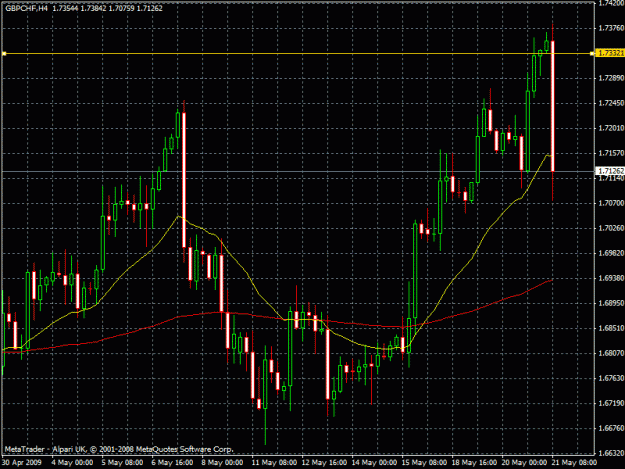
Task: Click price axis label 1.69820
Action: [x=611, y=253]
